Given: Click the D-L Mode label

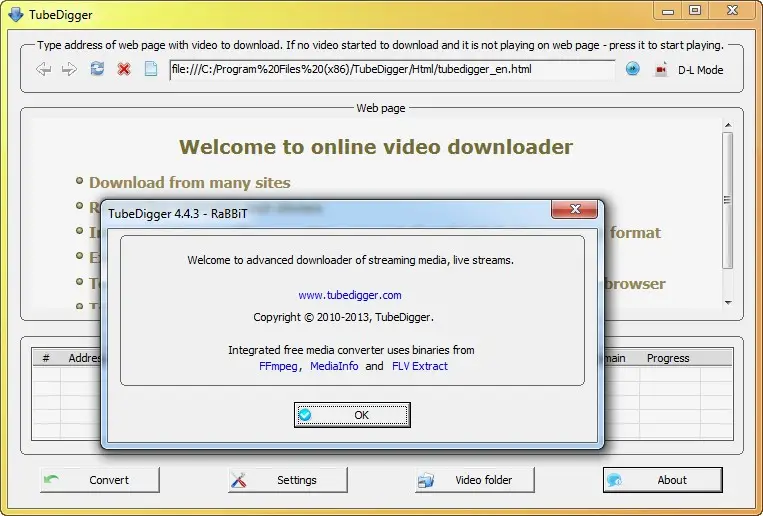Looking at the screenshot, I should (700, 70).
